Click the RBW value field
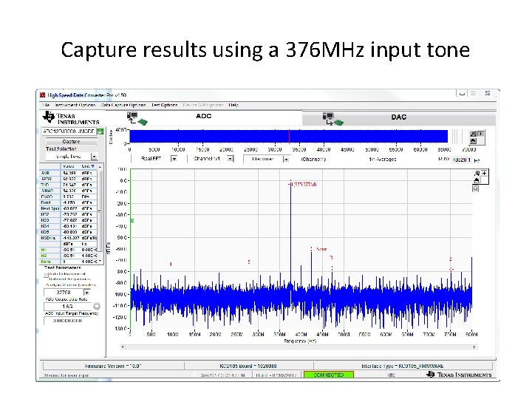The image size is (532, 399). (x=462, y=160)
